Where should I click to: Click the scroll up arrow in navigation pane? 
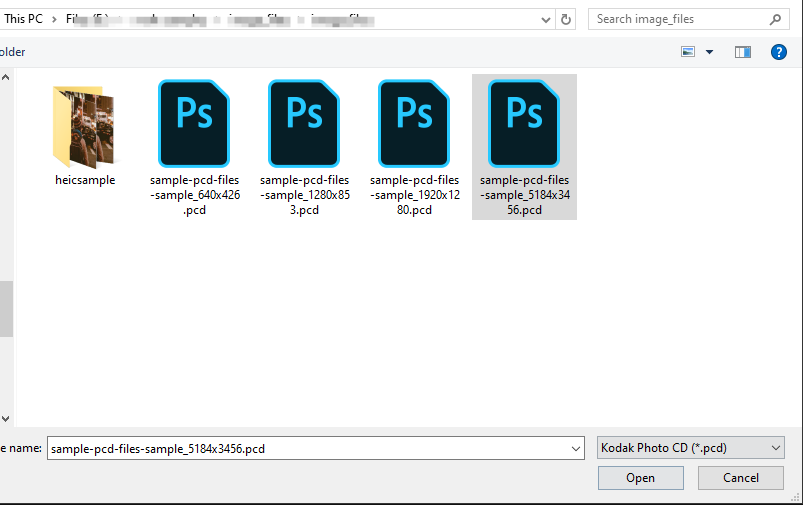coord(6,77)
